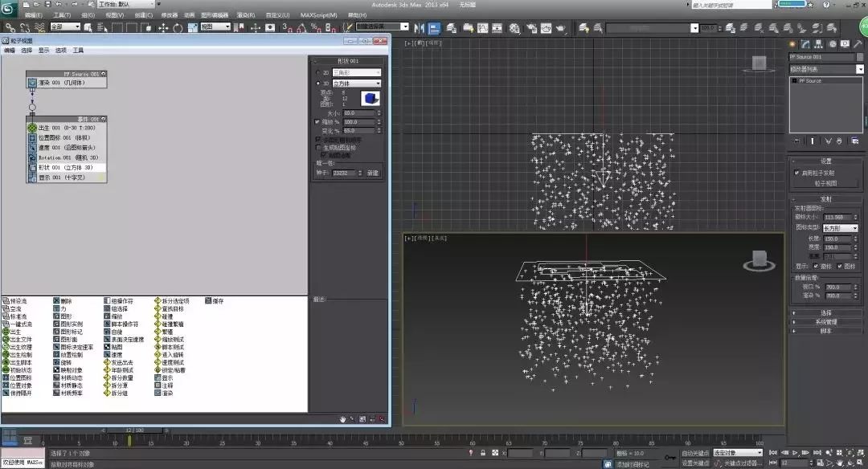Viewport: 868px width, 469px height.
Task: Toggle the 事件 001 event on/off bulb
Action: (104, 119)
